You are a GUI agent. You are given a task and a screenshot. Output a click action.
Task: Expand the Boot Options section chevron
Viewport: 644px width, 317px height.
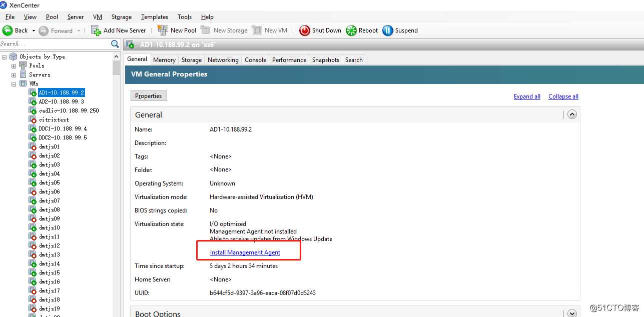[x=572, y=313]
